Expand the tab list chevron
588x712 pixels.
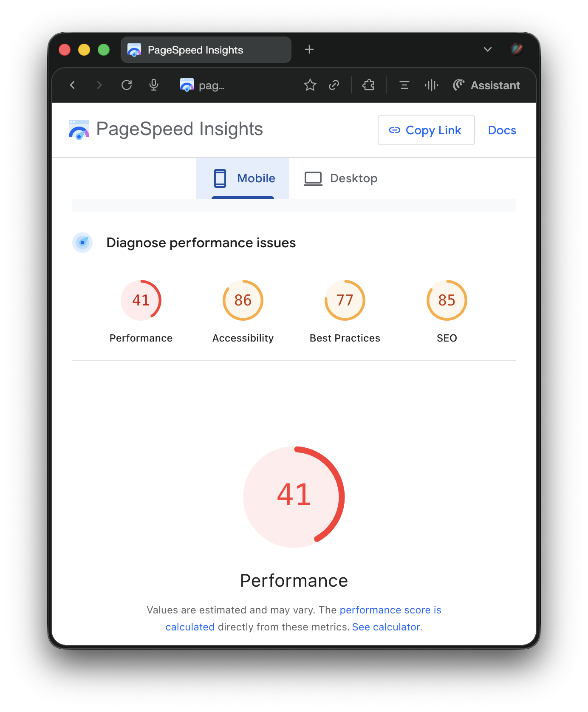click(488, 49)
